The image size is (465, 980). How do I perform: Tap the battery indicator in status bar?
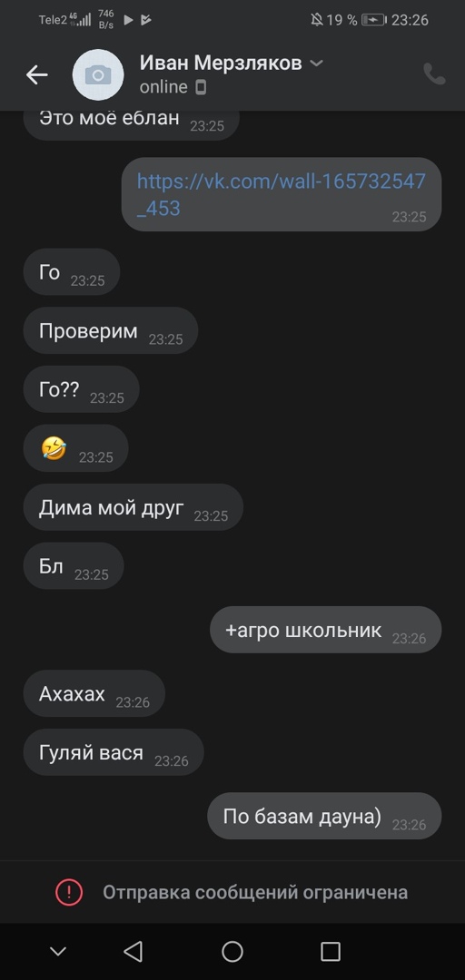pos(373,20)
